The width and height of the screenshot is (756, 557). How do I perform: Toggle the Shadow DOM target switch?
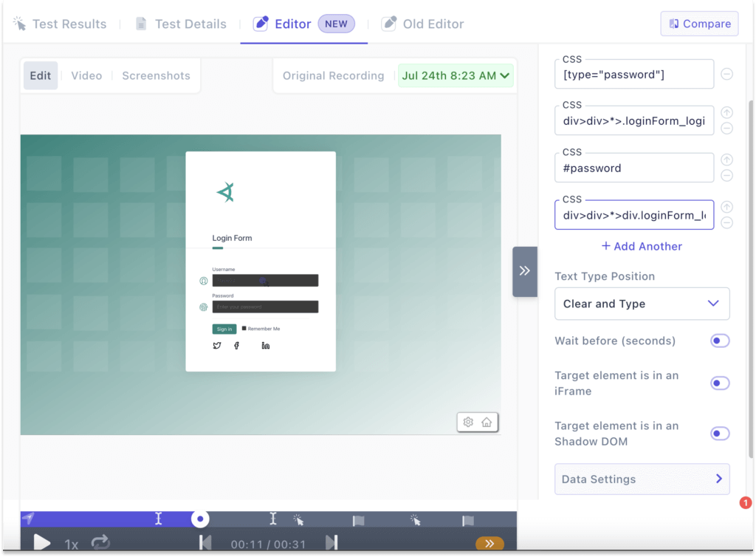click(719, 434)
